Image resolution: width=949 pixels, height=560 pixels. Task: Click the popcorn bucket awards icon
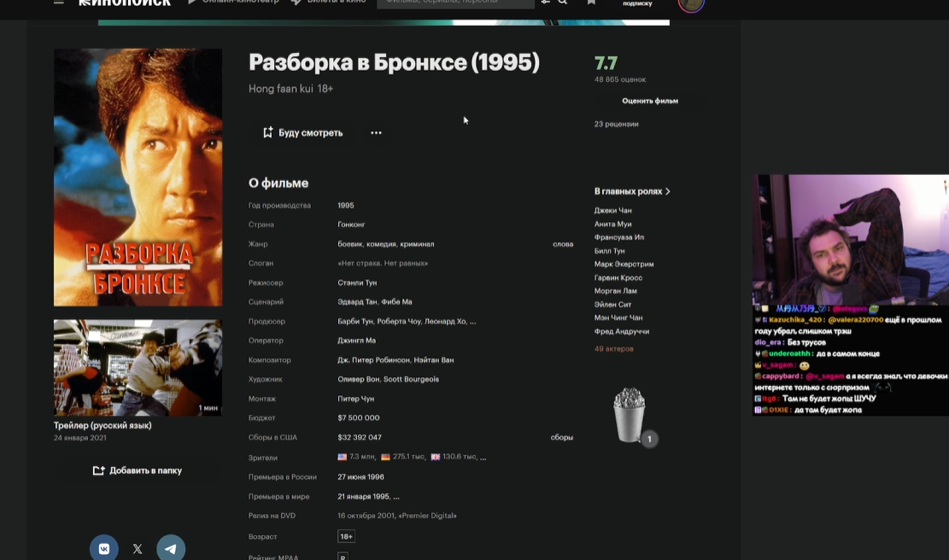click(630, 416)
